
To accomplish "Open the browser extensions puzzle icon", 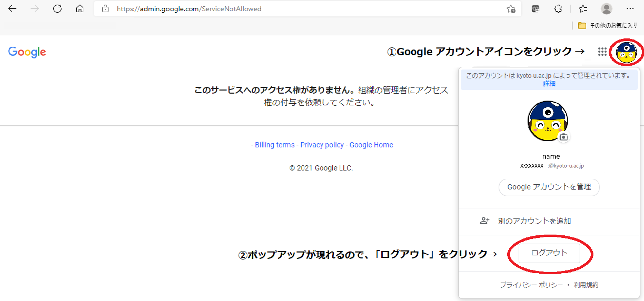I will point(558,9).
